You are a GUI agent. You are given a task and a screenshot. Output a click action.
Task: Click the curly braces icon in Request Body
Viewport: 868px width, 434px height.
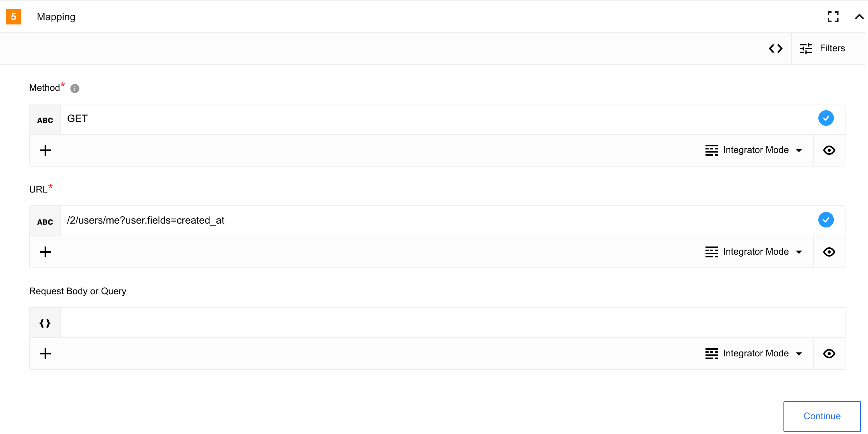click(45, 322)
